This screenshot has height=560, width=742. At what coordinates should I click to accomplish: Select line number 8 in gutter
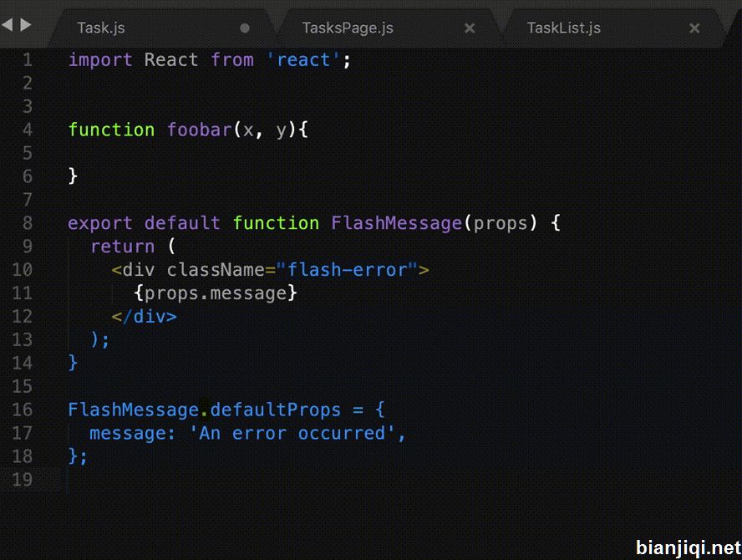click(28, 223)
